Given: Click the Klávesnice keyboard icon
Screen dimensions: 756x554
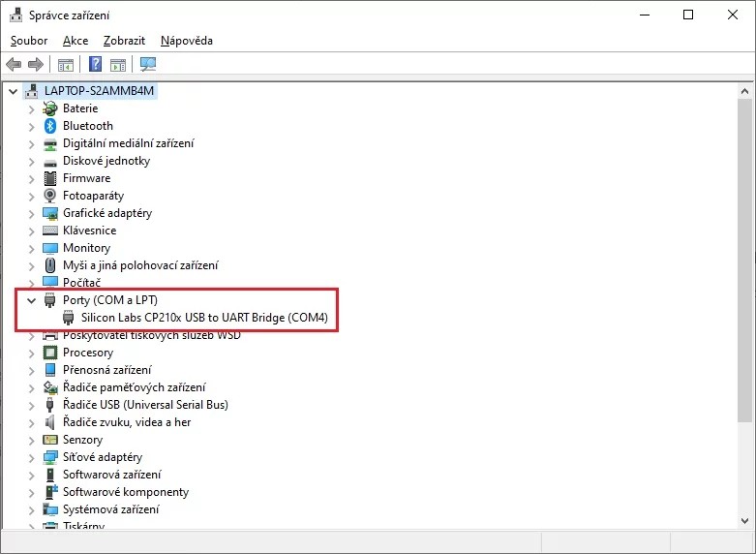Looking at the screenshot, I should (50, 231).
